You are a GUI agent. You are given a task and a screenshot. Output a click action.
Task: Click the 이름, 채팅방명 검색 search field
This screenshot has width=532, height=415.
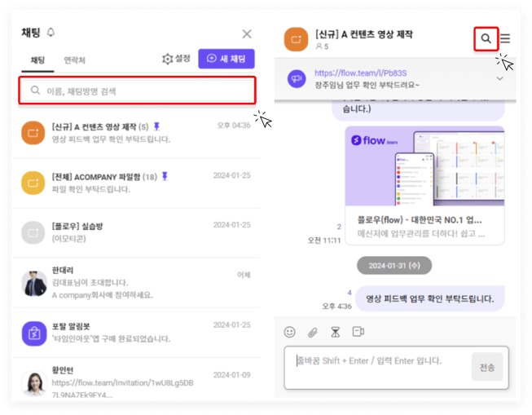[137, 91]
